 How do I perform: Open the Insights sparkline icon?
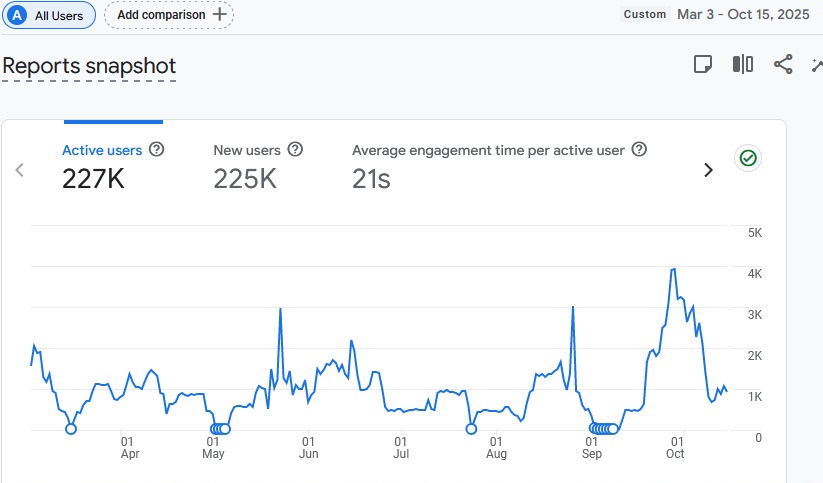click(x=817, y=65)
